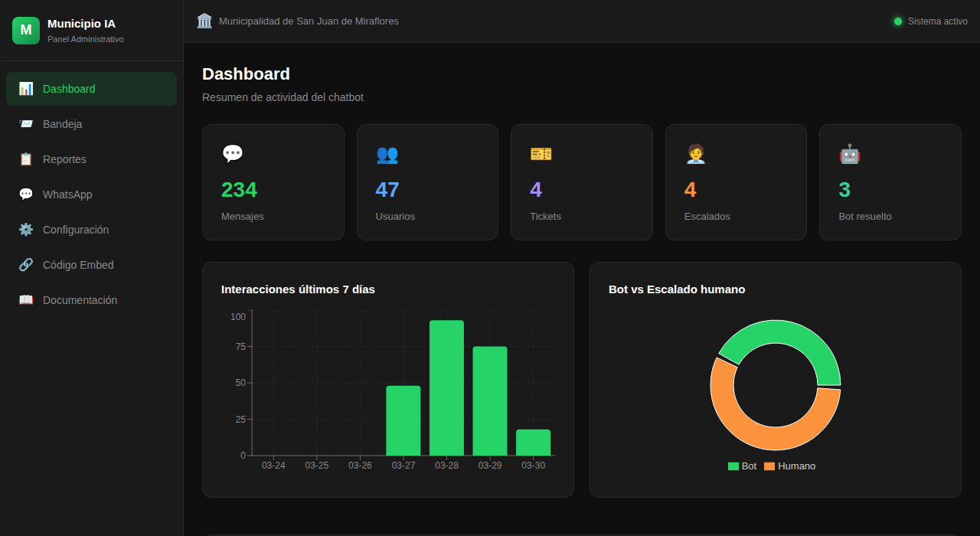Viewport: 980px width, 536px height.
Task: Click the Reportes clipboard icon
Action: [26, 159]
